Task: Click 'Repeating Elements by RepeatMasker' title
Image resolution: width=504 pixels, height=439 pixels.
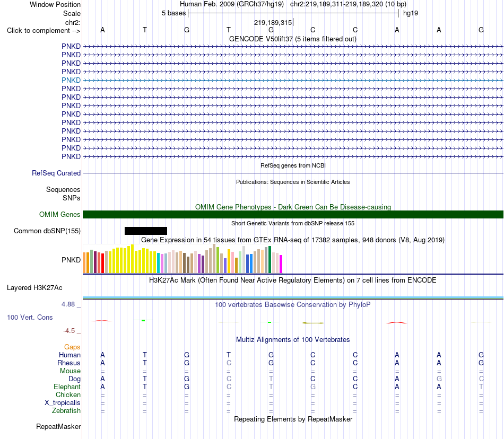Action: pos(293,419)
